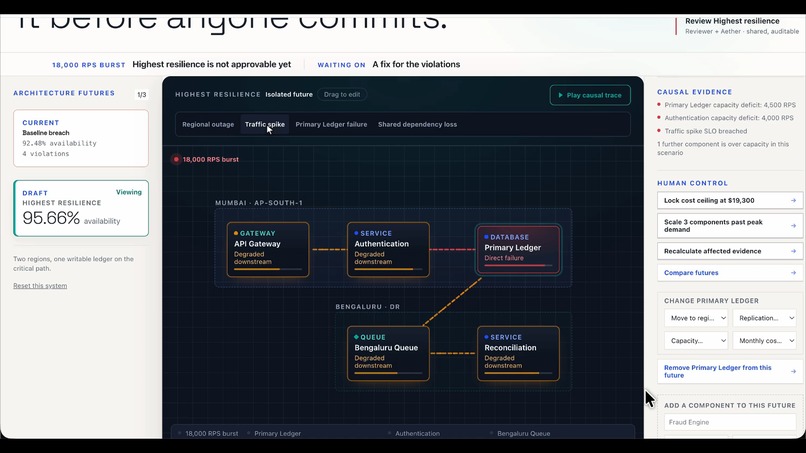Click Bengaluru Queue in bottom timeline strip
The height and width of the screenshot is (453, 806).
tap(523, 433)
